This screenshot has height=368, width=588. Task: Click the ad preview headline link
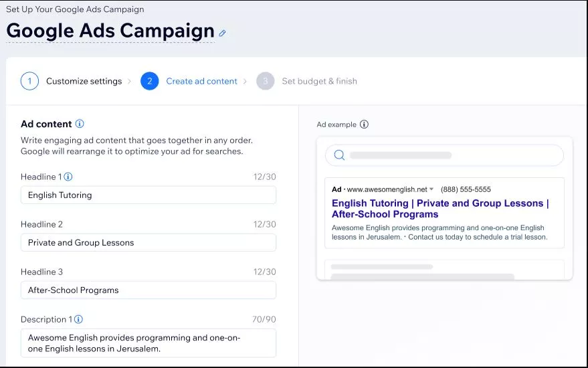[440, 209]
